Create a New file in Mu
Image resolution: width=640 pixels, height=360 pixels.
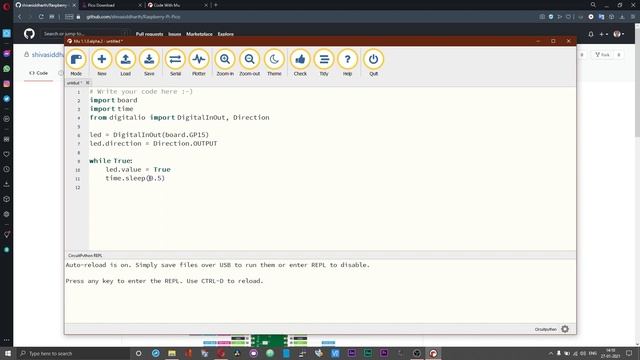[x=102, y=62]
